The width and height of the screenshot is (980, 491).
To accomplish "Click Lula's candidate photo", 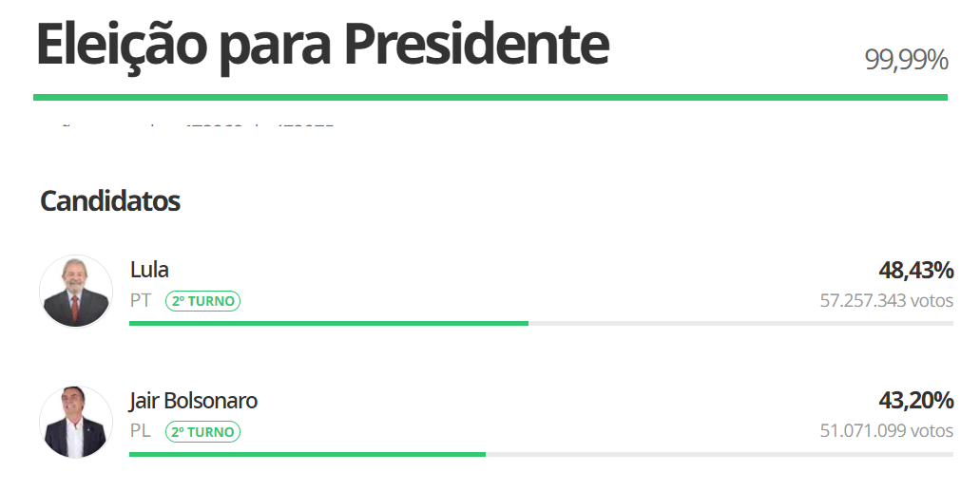I will [x=76, y=291].
